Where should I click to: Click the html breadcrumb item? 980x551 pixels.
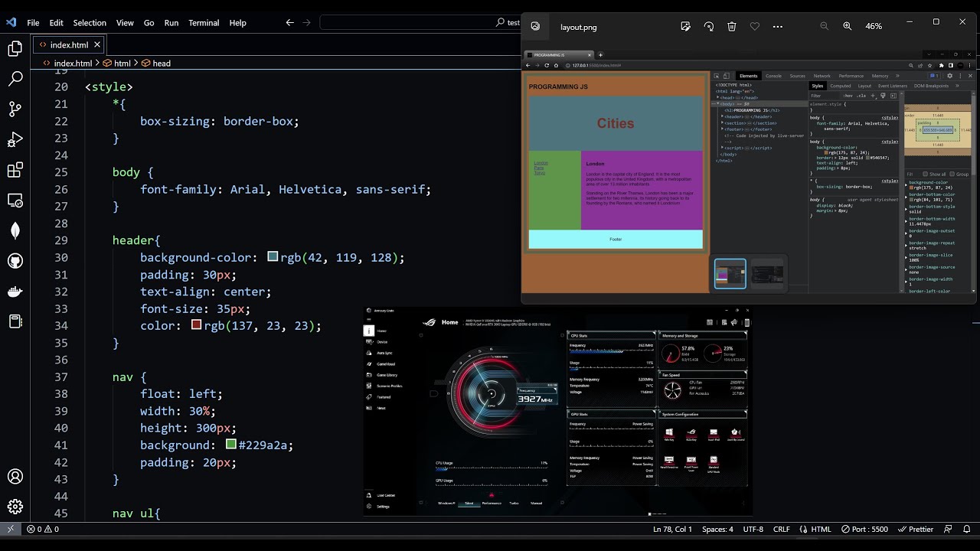tap(116, 64)
